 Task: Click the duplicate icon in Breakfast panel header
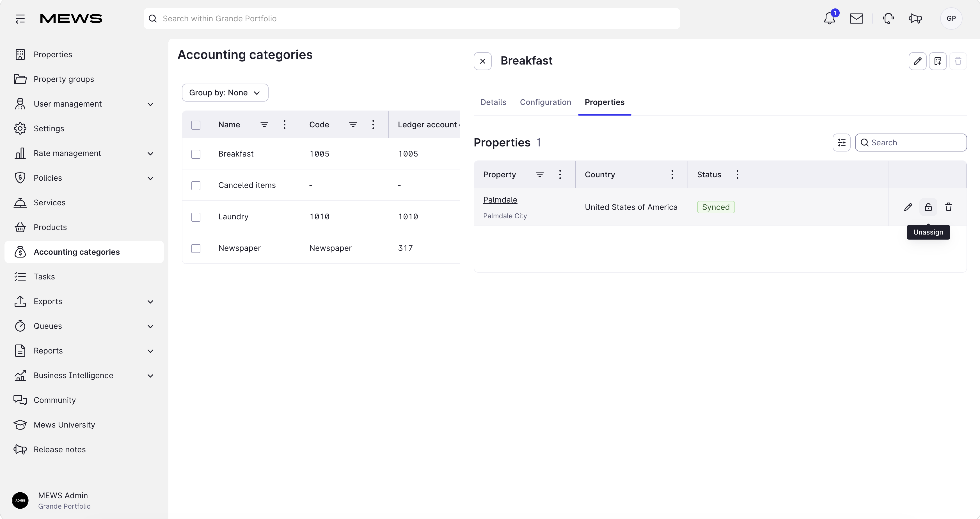[937, 61]
